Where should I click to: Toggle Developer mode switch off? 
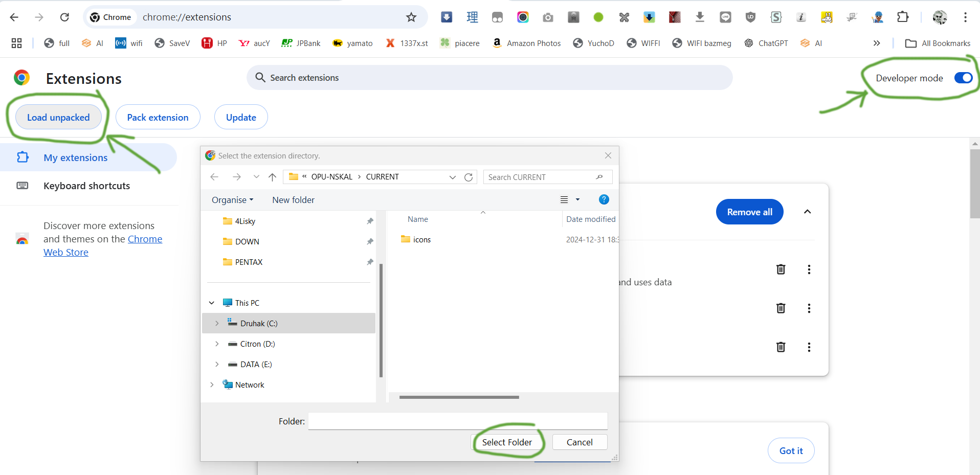(963, 78)
